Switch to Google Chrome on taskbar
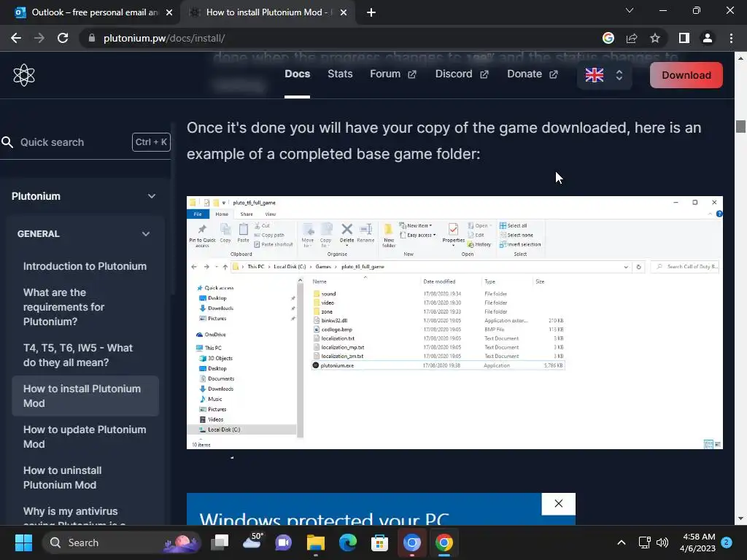 pyautogui.click(x=444, y=542)
